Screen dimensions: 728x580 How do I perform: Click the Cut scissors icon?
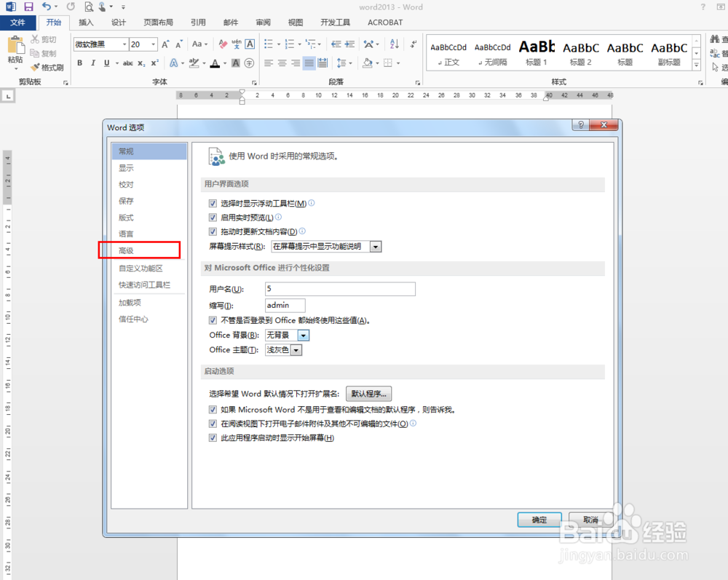[35, 39]
